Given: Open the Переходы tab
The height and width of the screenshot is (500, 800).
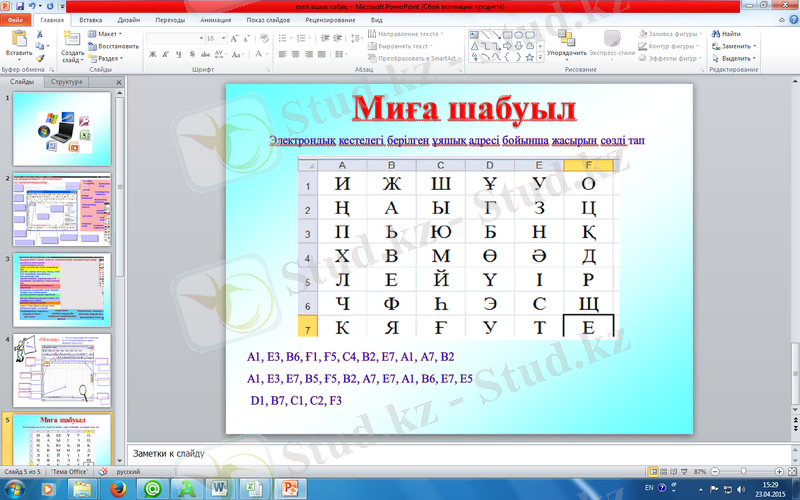Looking at the screenshot, I should (170, 20).
